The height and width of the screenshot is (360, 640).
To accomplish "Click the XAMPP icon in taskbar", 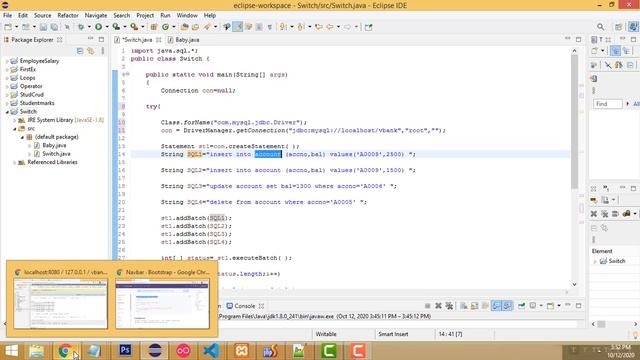I will pyautogui.click(x=242, y=350).
